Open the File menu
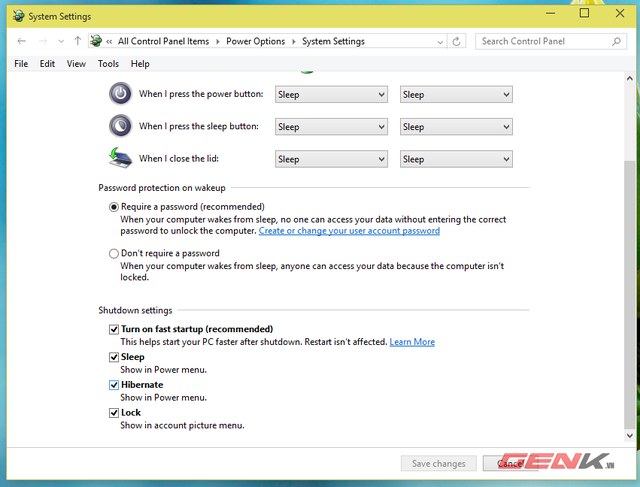 tap(21, 64)
